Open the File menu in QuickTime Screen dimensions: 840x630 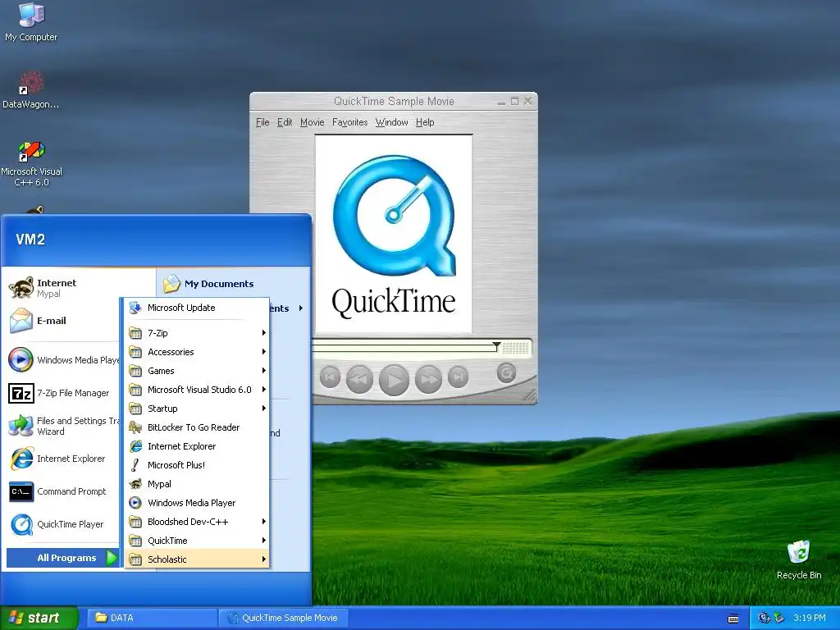(262, 122)
